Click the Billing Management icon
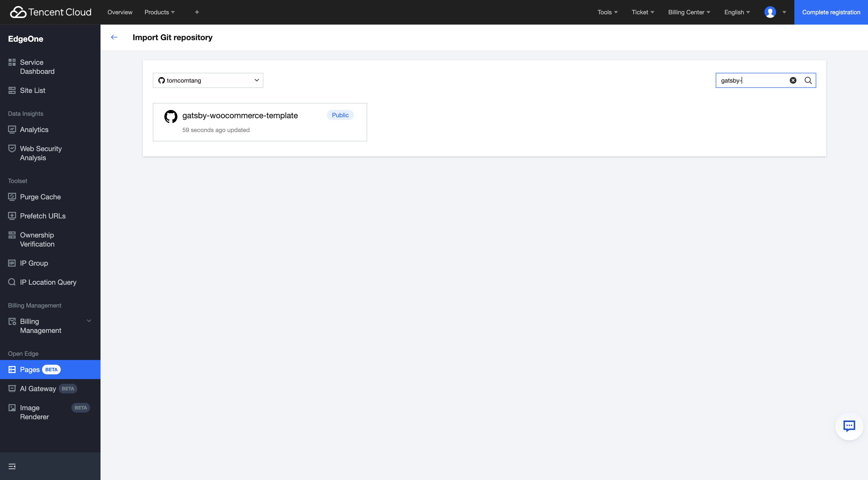868x480 pixels. pos(12,321)
